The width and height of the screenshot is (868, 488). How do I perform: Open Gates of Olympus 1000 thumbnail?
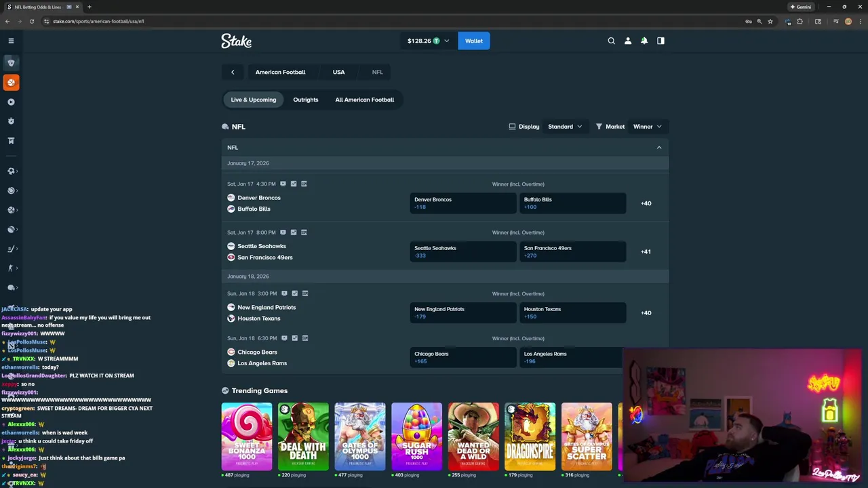click(360, 436)
